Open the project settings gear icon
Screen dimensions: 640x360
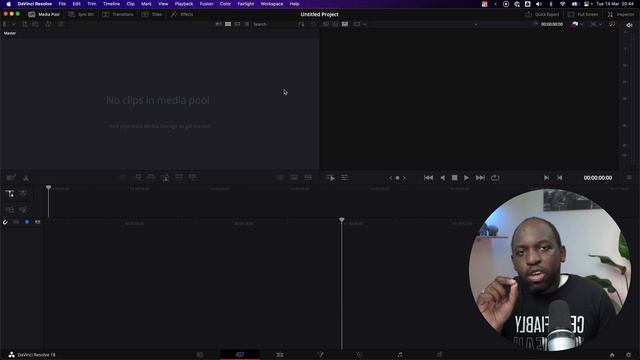pyautogui.click(x=629, y=355)
